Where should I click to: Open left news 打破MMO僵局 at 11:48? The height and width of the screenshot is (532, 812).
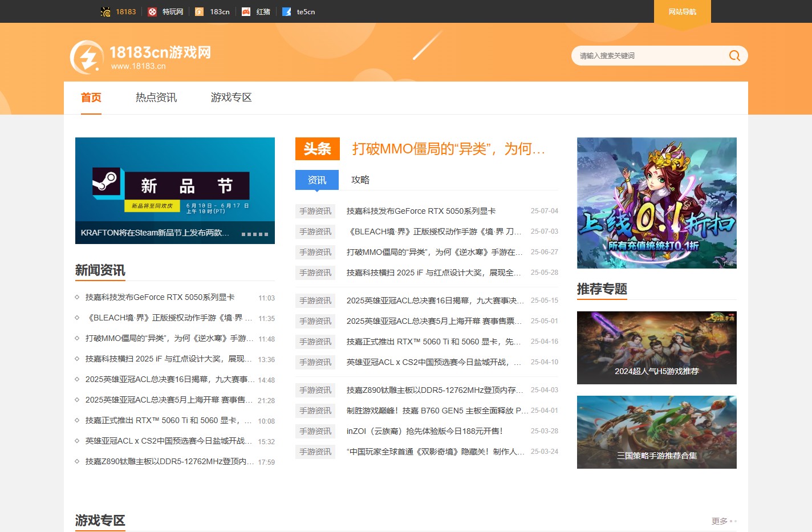click(168, 338)
